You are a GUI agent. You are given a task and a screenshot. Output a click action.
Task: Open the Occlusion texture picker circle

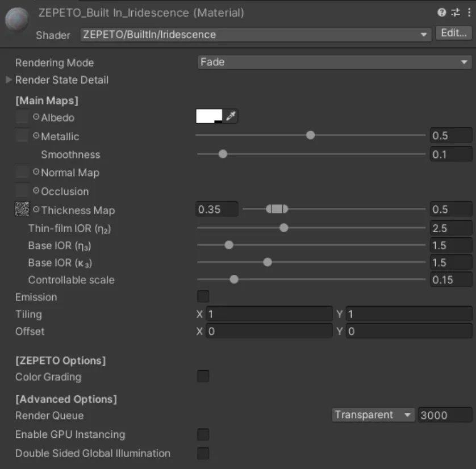[x=36, y=191]
